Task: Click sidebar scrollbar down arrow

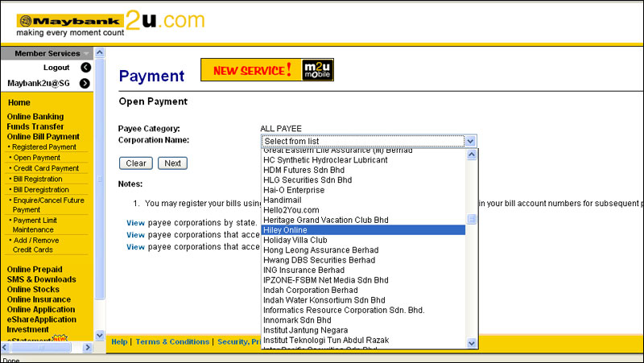Action: 99,336
